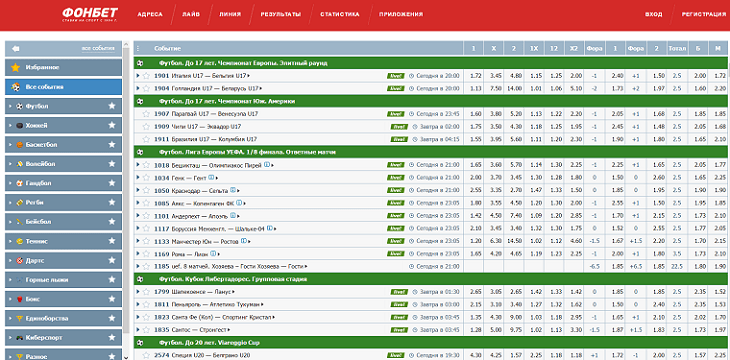Screen dimensions: 730x360
Task: Click the Fonbet logo
Action: pyautogui.click(x=90, y=14)
